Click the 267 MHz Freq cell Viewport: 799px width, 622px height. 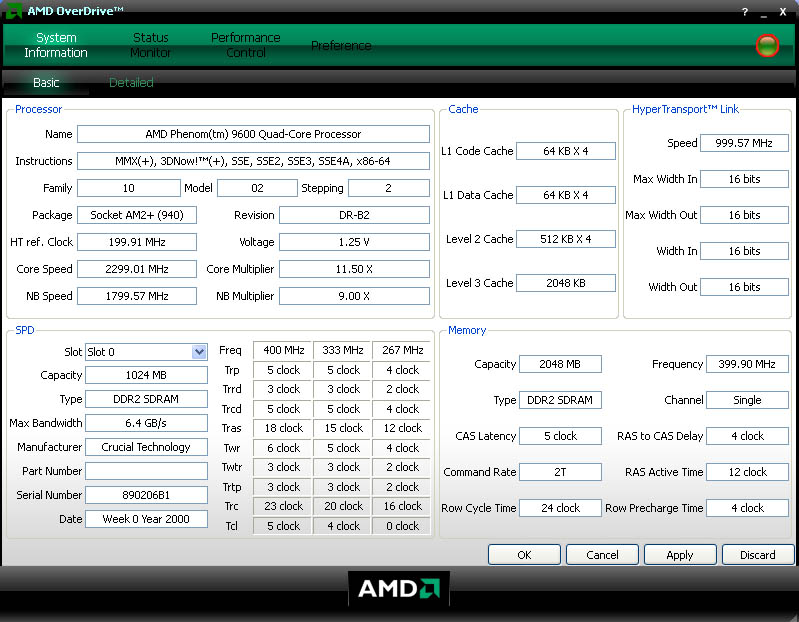tap(402, 350)
